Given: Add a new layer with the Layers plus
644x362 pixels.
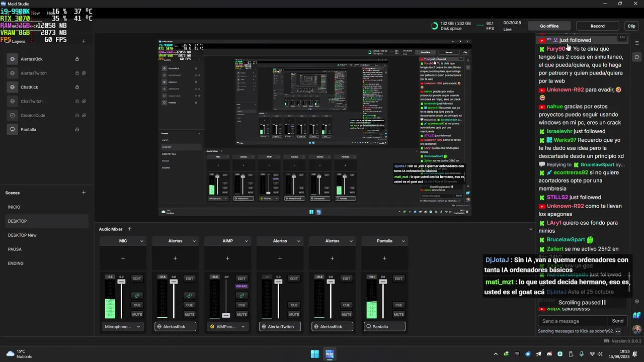Looking at the screenshot, I should 84,41.
